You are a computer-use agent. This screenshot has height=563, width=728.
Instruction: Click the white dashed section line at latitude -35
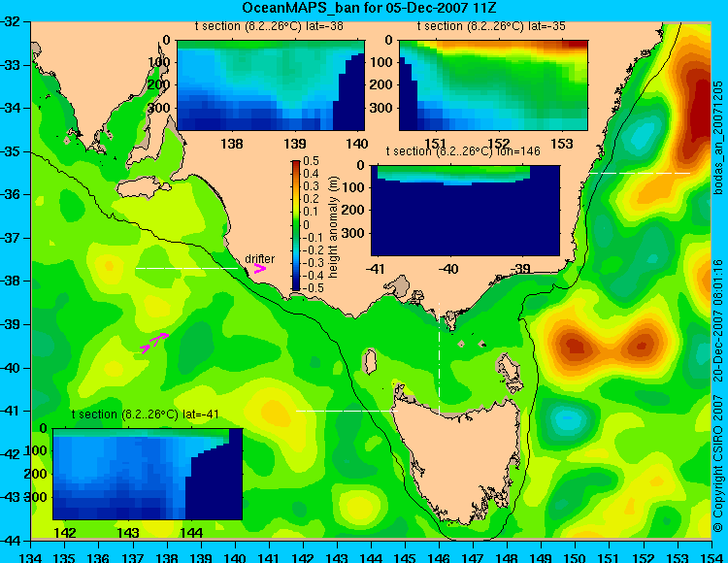(640, 173)
